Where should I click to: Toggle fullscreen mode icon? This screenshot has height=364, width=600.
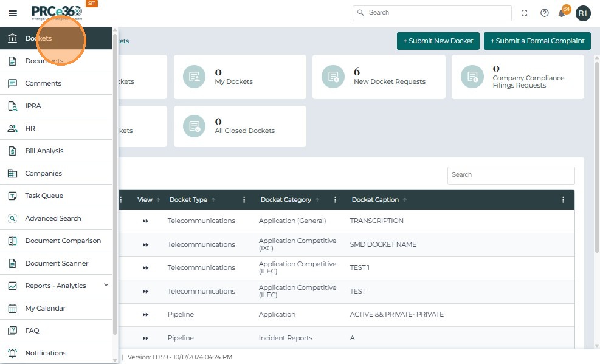click(x=525, y=13)
